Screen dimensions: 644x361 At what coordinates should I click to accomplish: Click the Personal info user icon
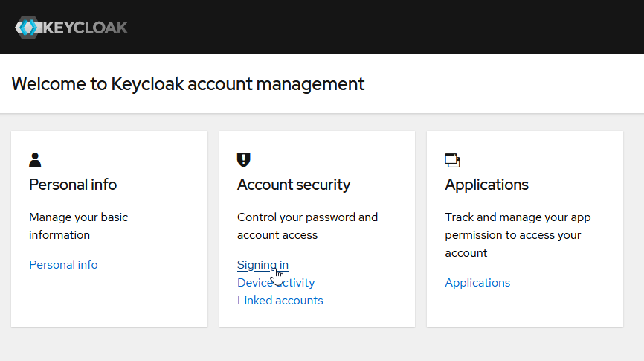(35, 160)
